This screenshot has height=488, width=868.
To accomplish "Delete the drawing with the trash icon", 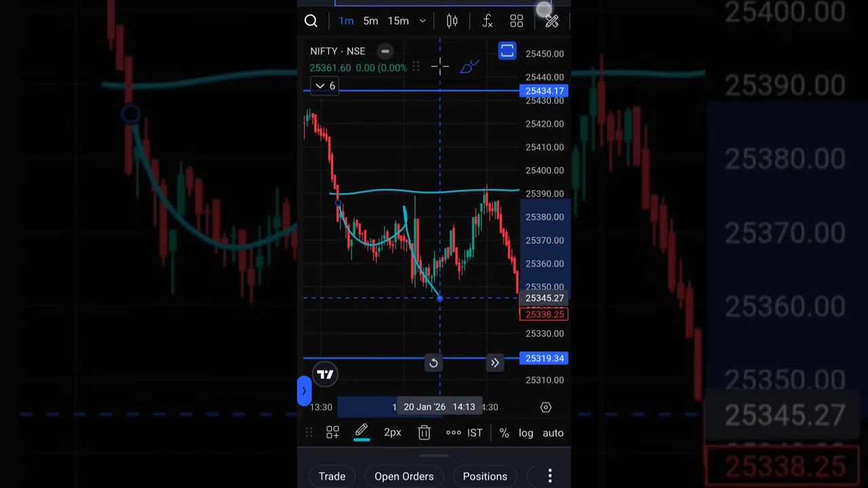I will pos(424,432).
